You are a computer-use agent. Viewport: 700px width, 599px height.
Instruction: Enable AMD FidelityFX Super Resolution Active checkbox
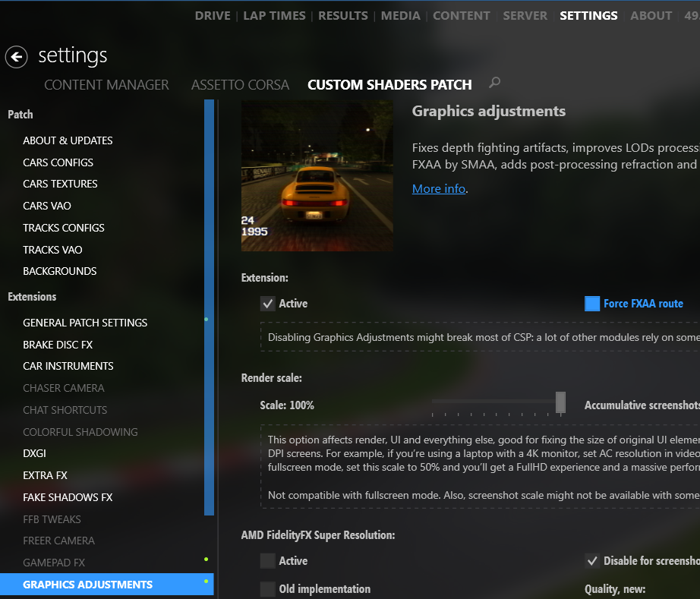[x=268, y=561]
